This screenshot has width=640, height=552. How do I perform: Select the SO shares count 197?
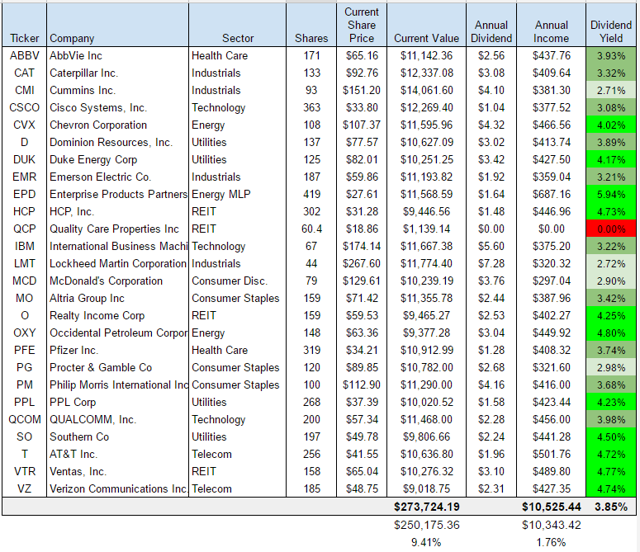pyautogui.click(x=311, y=437)
